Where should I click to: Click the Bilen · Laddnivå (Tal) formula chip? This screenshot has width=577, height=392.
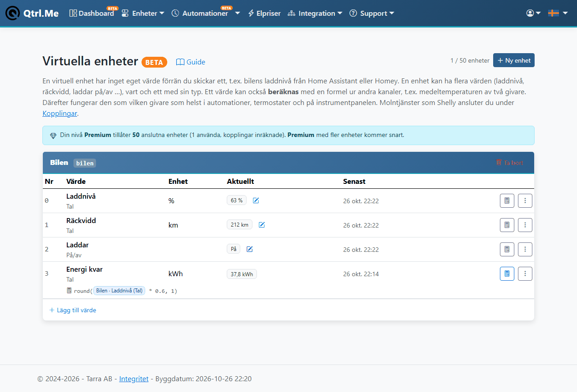119,291
